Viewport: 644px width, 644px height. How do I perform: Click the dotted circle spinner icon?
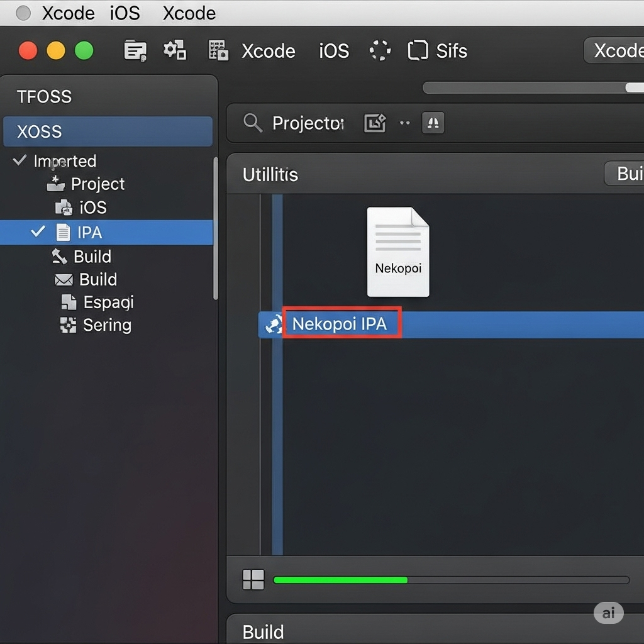click(380, 50)
